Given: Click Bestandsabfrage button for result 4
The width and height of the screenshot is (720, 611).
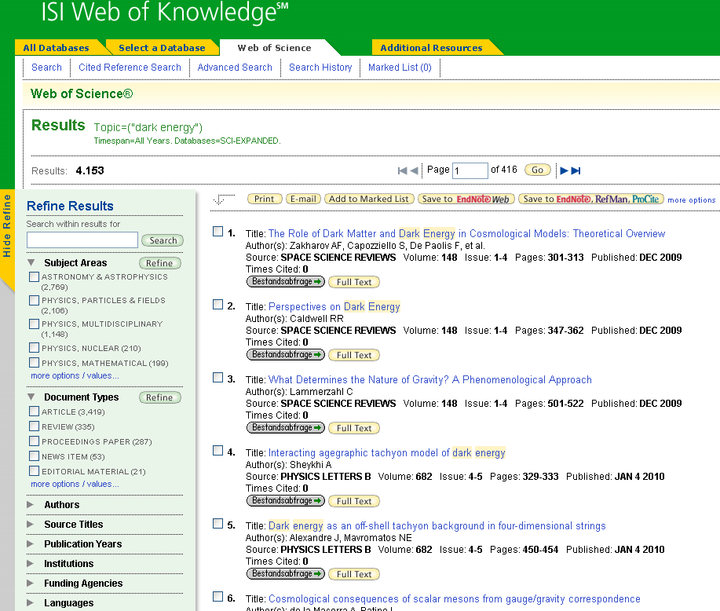Looking at the screenshot, I should (285, 500).
